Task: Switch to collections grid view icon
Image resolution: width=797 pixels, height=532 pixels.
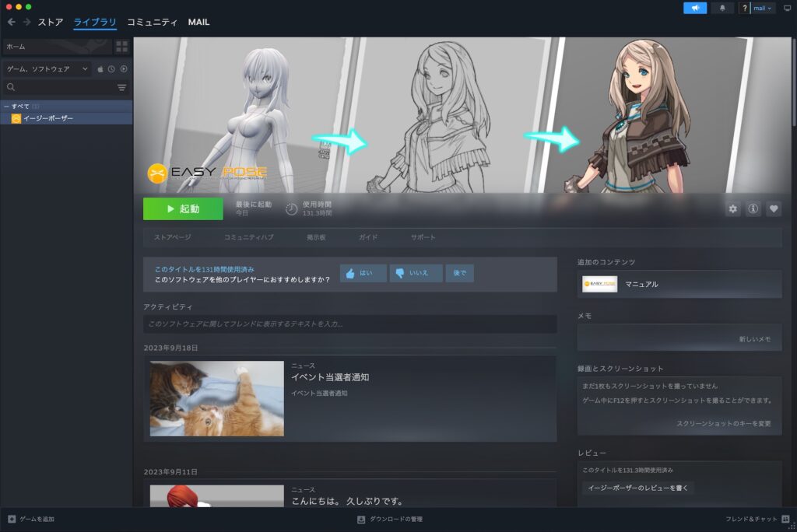Action: (122, 47)
